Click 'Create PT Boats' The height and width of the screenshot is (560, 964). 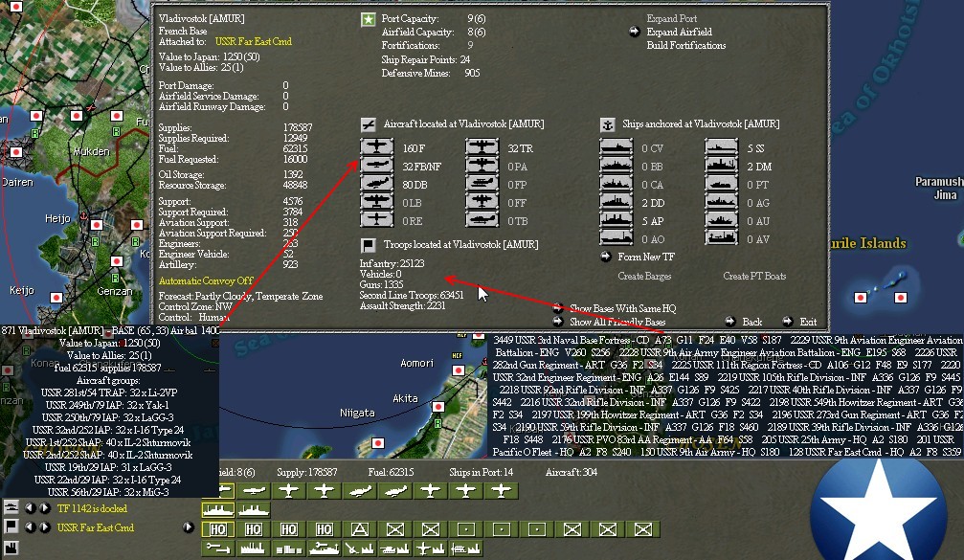[754, 276]
